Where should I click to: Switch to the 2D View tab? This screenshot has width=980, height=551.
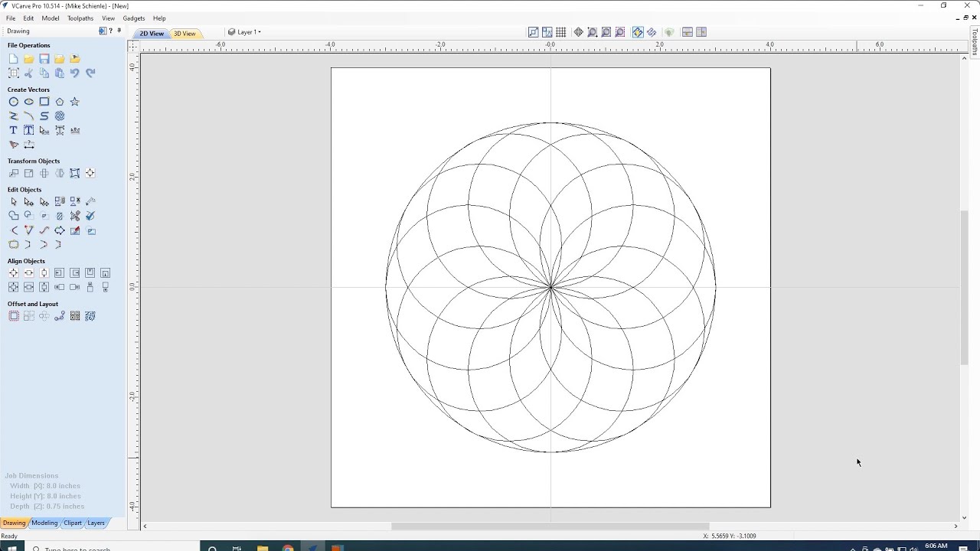152,34
